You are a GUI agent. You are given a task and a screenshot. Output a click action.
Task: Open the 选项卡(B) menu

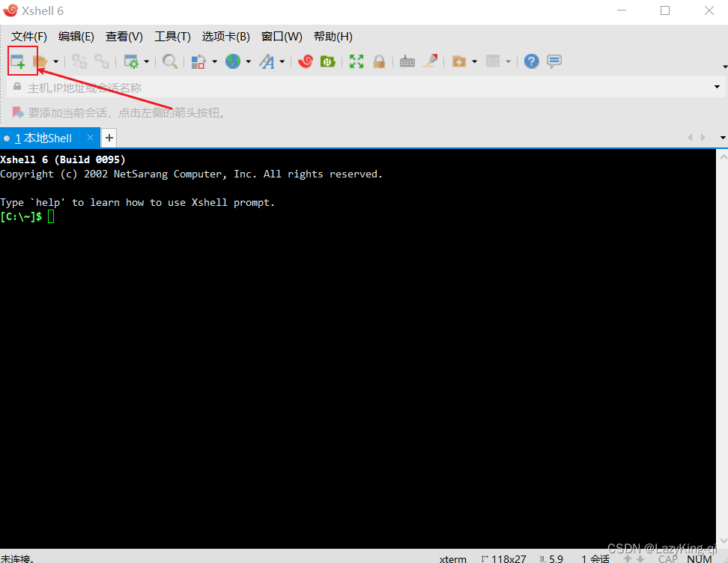pos(225,37)
